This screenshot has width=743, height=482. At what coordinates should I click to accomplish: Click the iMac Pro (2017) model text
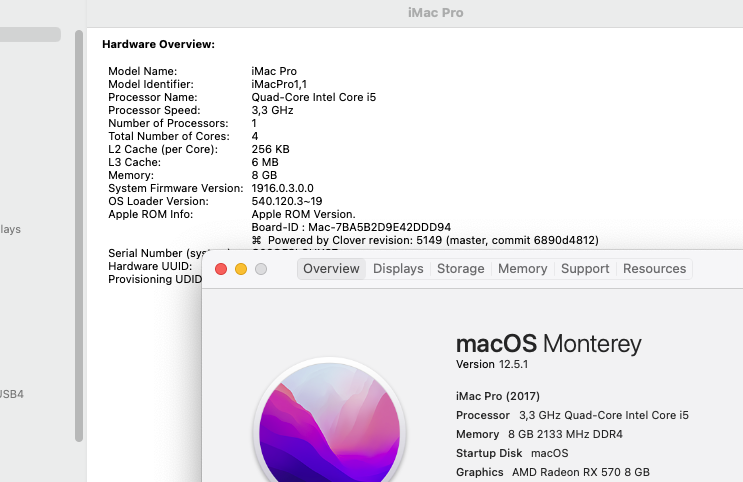tap(498, 396)
